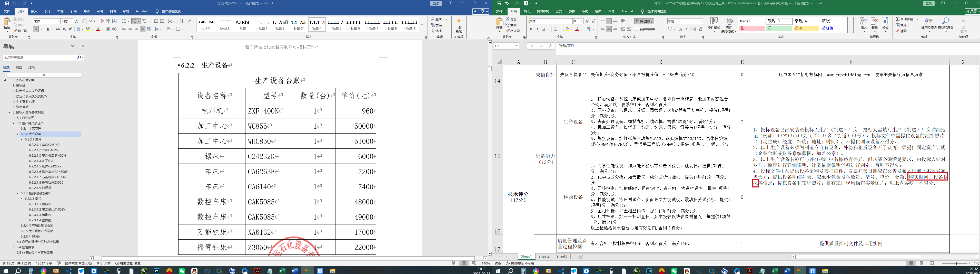Click Word enclosed character (字) icon
This screenshot has width=980, height=274.
(x=114, y=29)
